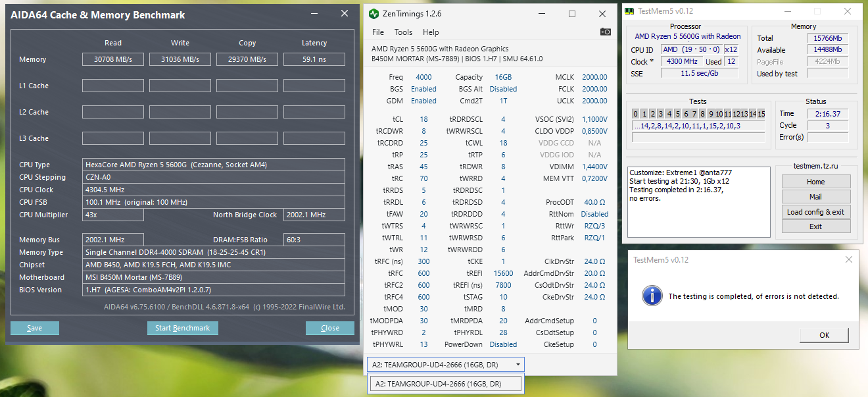Screen dimensions: 868x397
Task: Click the ZenTimings app icon in title bar
Action: 374,13
